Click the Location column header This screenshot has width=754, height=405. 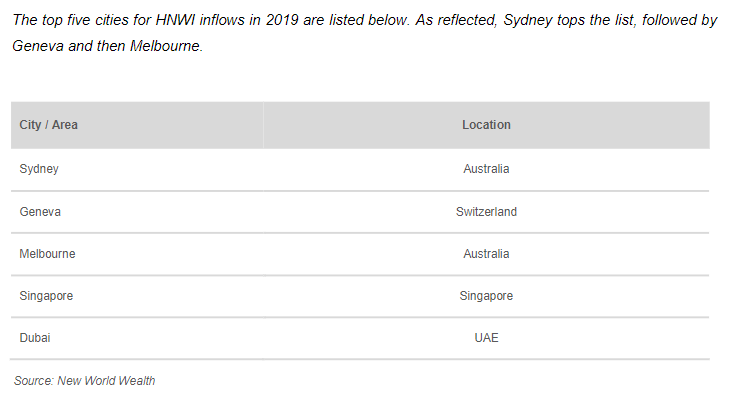(486, 125)
